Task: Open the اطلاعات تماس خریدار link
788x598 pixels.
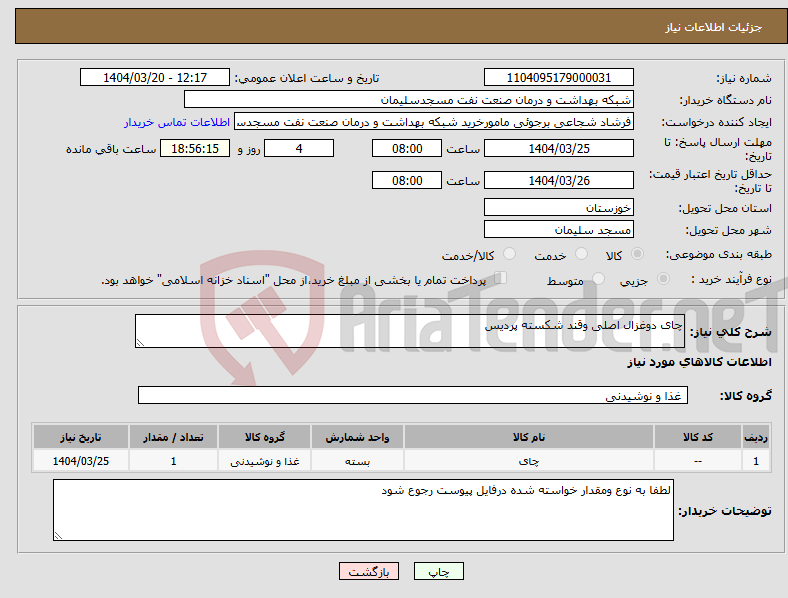Action: (177, 122)
